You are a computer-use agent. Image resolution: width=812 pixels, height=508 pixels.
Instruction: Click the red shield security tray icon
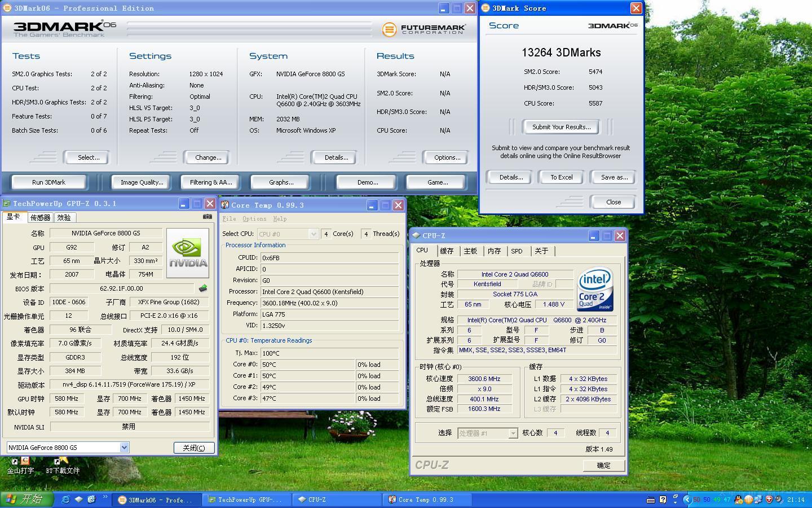pos(769,500)
